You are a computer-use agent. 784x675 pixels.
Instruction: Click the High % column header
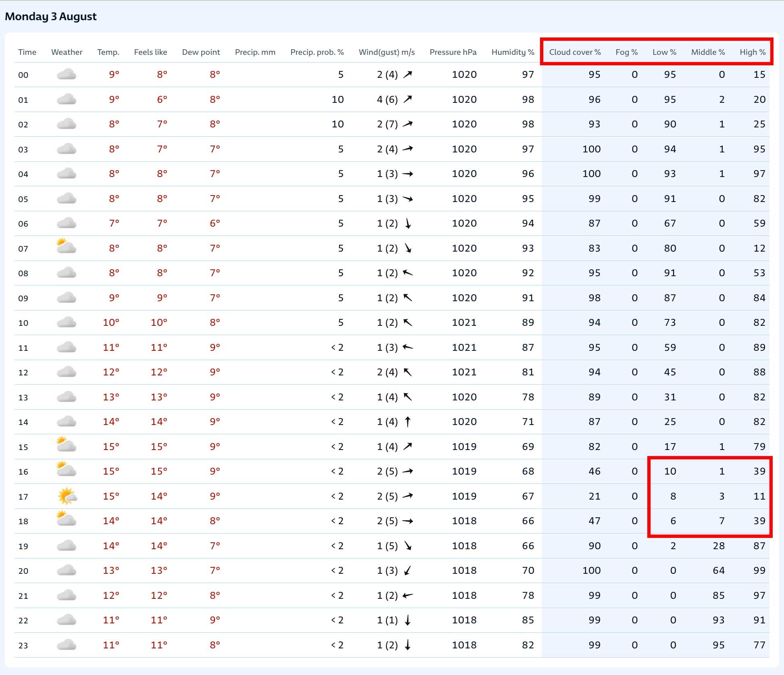(753, 52)
